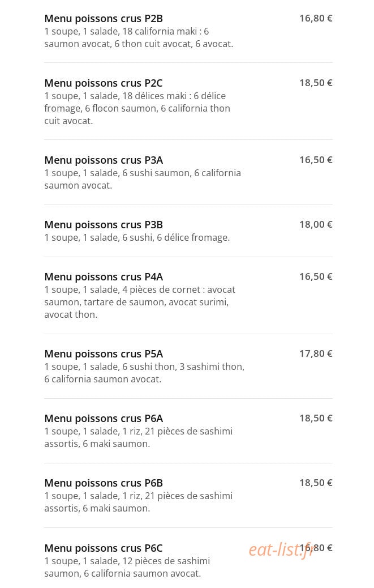374x588 pixels.
Task: Click the 16,50 € price next to P4A
Action: 316,276
